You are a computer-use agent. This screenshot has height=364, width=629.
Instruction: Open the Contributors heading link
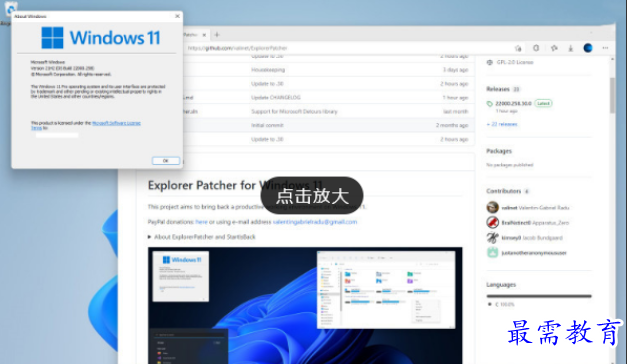(503, 191)
